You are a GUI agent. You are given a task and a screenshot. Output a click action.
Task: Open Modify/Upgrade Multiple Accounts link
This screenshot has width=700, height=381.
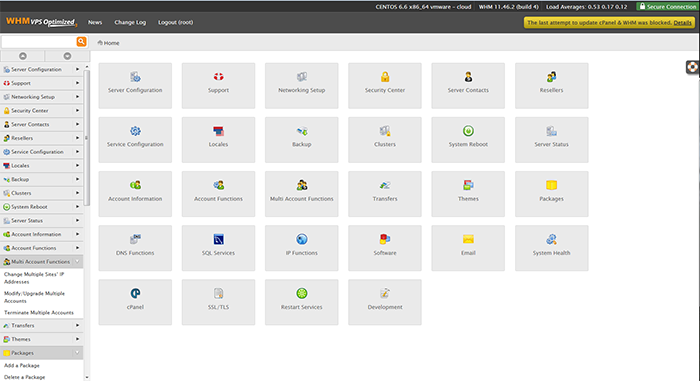tap(34, 297)
